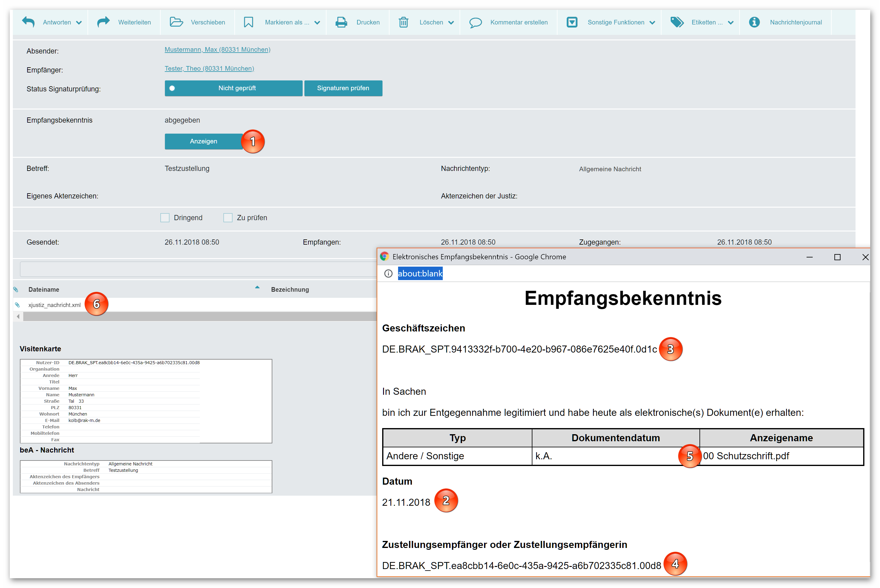Click the Löschen trash can icon

click(x=403, y=22)
